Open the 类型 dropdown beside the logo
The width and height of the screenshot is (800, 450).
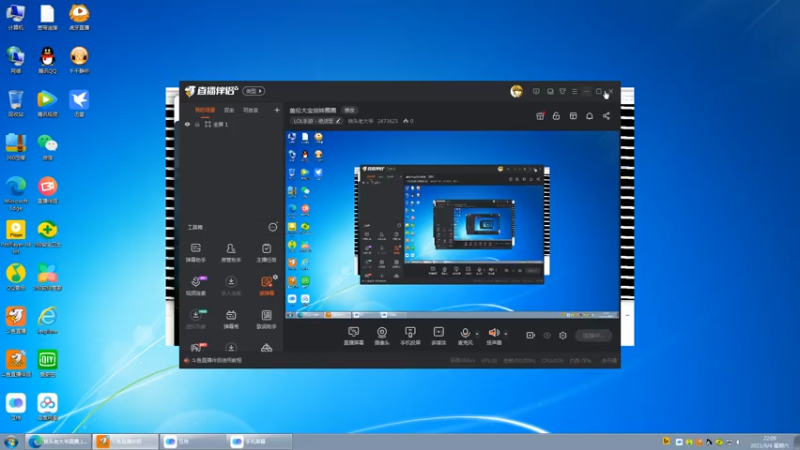point(254,91)
